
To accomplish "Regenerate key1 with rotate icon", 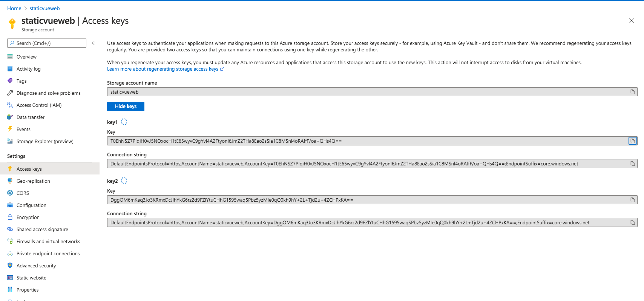I will point(124,122).
